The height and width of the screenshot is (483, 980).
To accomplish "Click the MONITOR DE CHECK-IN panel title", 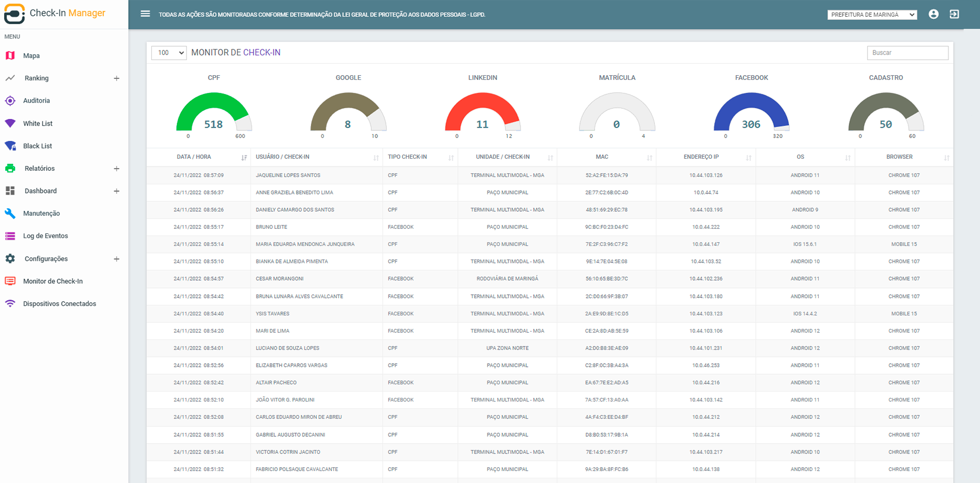I will click(x=236, y=53).
